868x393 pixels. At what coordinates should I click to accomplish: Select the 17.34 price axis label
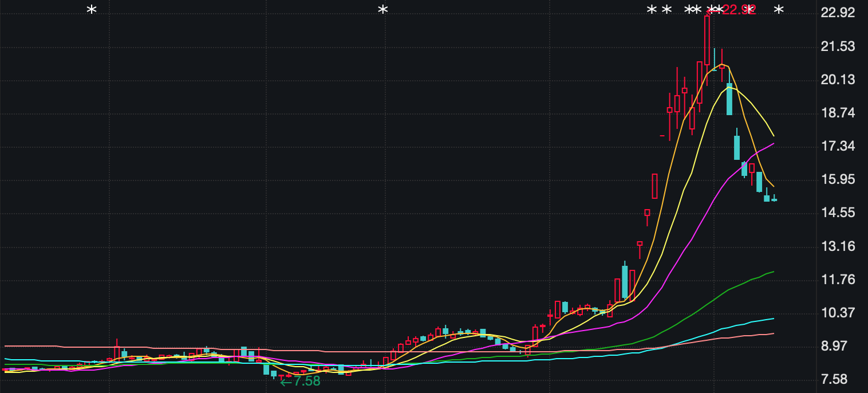(x=837, y=146)
